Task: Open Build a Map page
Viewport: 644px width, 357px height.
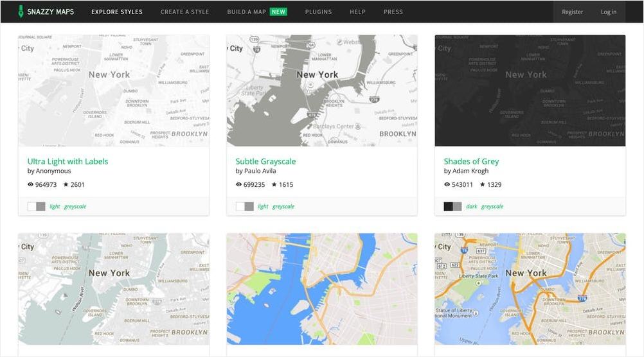Action: point(246,12)
